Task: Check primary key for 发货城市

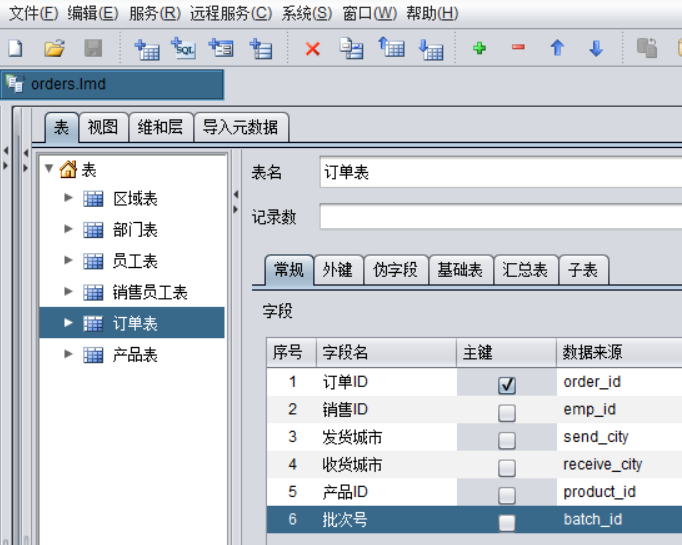Action: point(507,441)
